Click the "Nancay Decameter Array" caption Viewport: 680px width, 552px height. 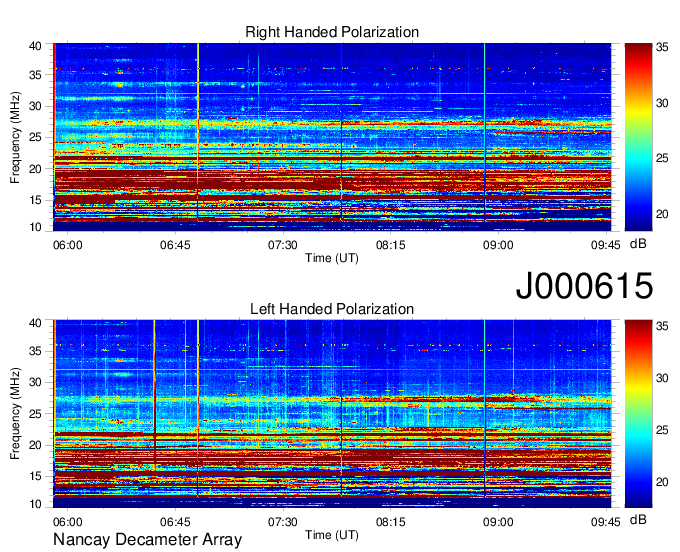pyautogui.click(x=147, y=539)
